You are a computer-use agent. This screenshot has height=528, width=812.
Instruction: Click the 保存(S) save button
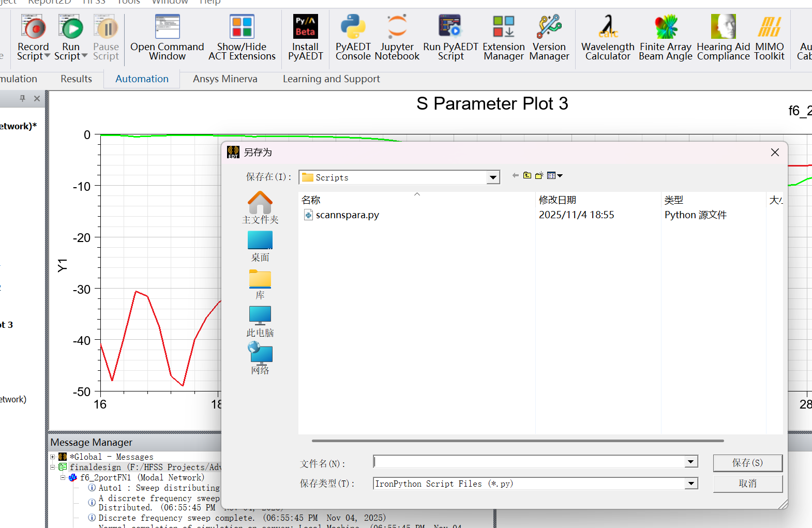(747, 463)
